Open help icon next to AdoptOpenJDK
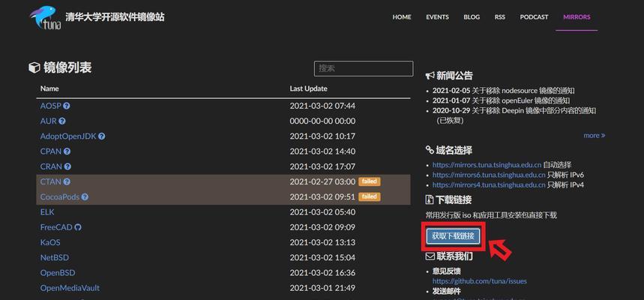 pyautogui.click(x=101, y=136)
